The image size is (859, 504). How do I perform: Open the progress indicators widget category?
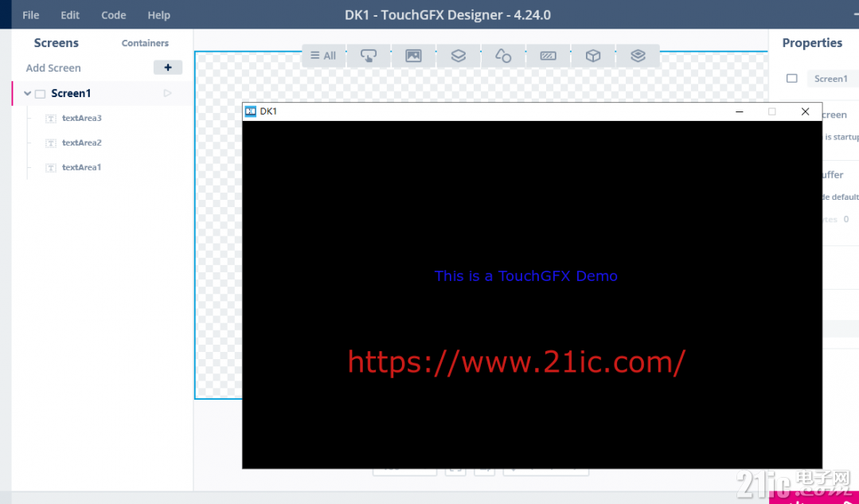point(548,55)
